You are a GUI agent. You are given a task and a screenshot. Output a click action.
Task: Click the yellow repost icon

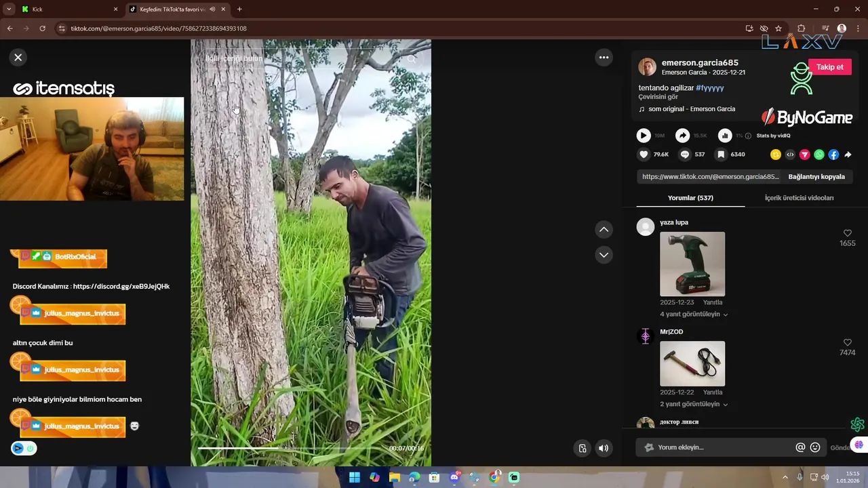coord(776,155)
